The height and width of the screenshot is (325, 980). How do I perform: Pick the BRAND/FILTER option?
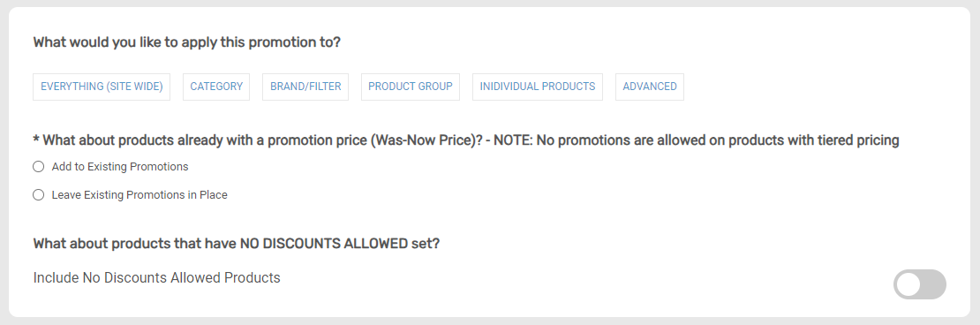tap(305, 87)
